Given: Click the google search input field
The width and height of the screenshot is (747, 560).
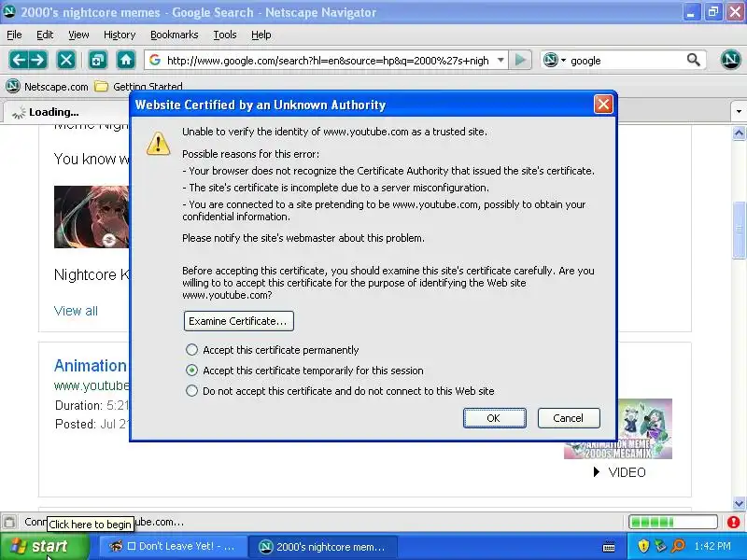Looking at the screenshot, I should click(626, 61).
